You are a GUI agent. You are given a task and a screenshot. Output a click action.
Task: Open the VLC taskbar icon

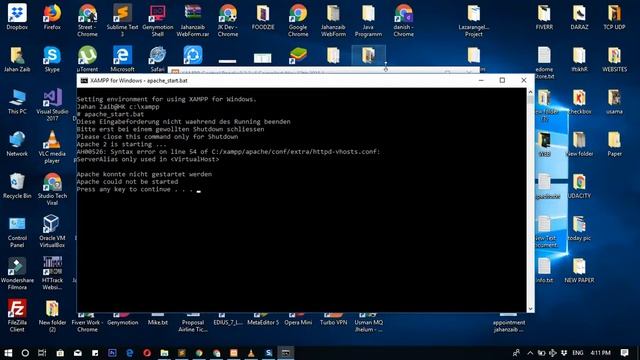[x=251, y=353]
